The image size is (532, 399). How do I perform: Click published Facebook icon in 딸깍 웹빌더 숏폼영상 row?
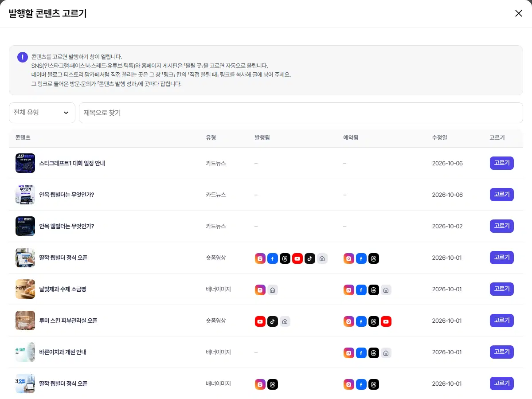(x=273, y=258)
